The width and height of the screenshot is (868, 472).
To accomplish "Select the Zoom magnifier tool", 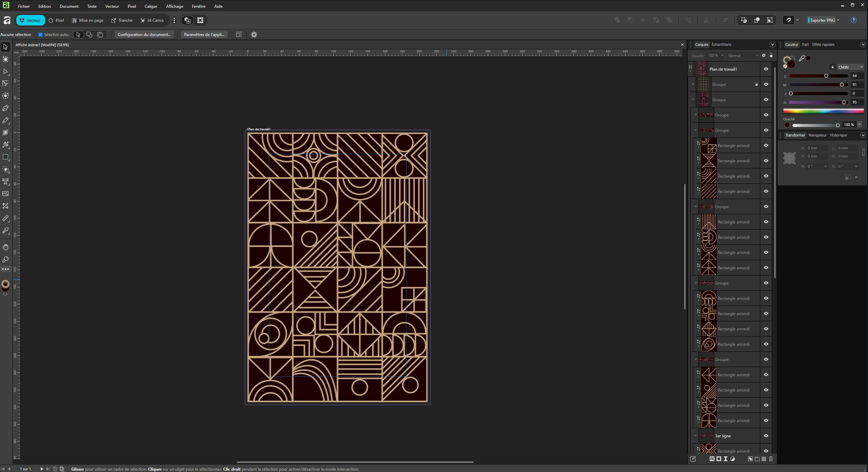I will coord(5,260).
